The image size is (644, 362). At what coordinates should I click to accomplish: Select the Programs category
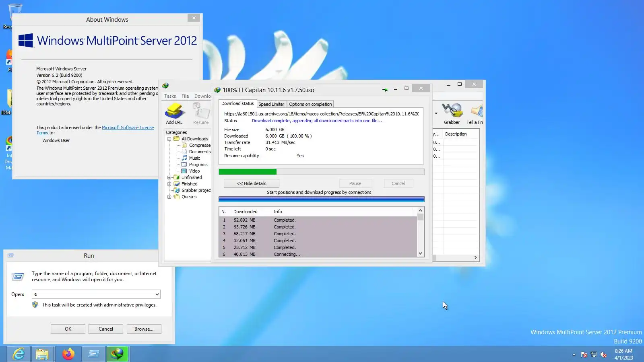[x=198, y=165]
